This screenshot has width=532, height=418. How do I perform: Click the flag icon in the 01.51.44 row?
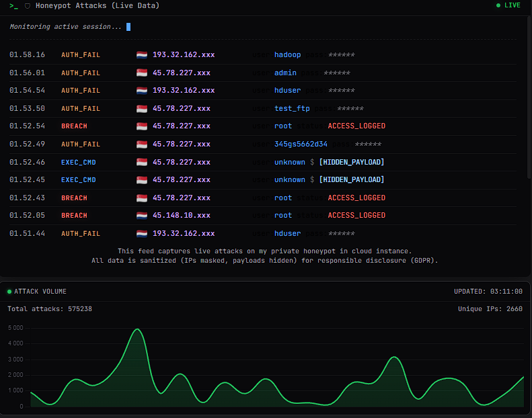tap(141, 234)
